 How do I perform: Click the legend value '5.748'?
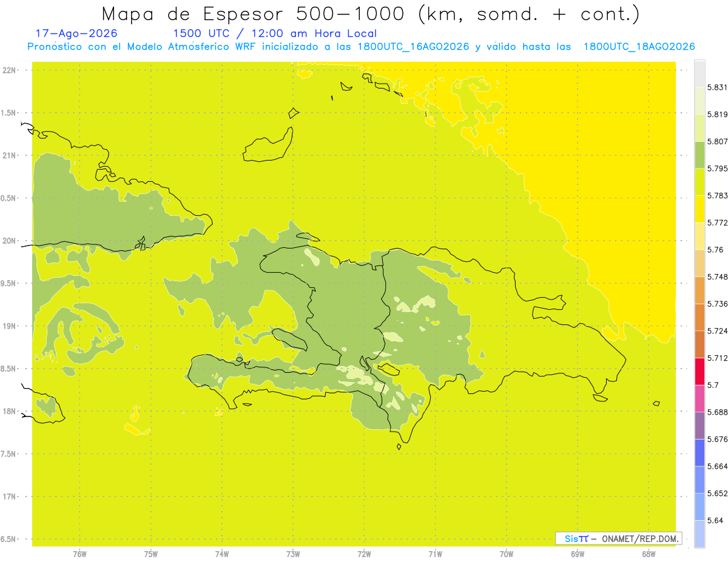point(717,277)
